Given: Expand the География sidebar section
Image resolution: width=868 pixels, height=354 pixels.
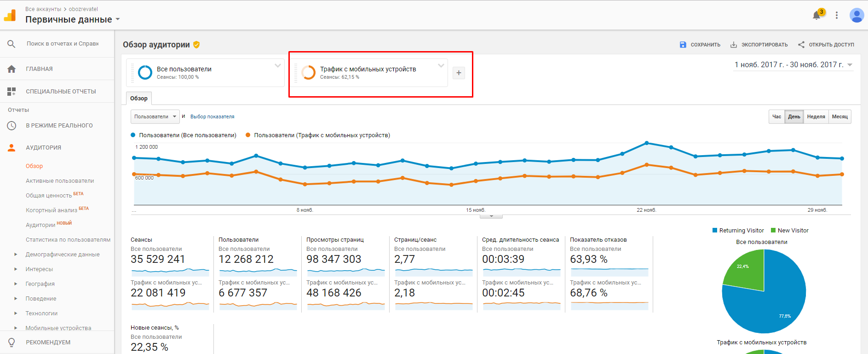Looking at the screenshot, I should tap(16, 284).
